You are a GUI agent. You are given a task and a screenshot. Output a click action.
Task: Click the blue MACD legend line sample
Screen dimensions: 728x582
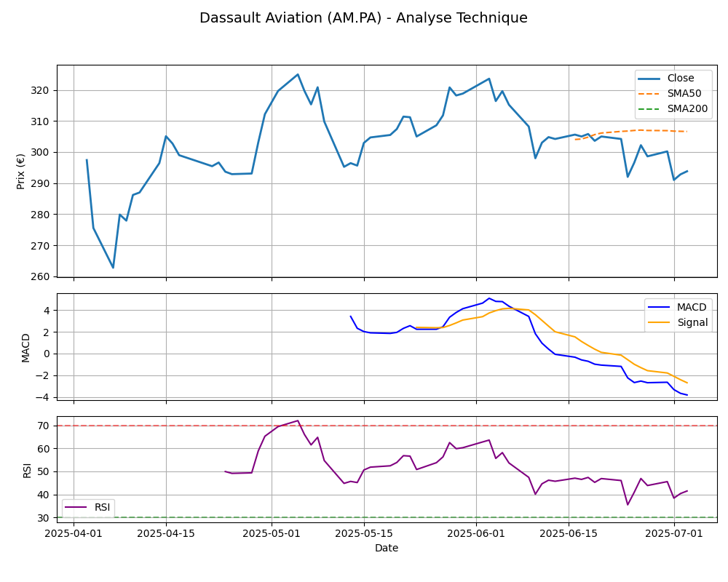(x=660, y=307)
